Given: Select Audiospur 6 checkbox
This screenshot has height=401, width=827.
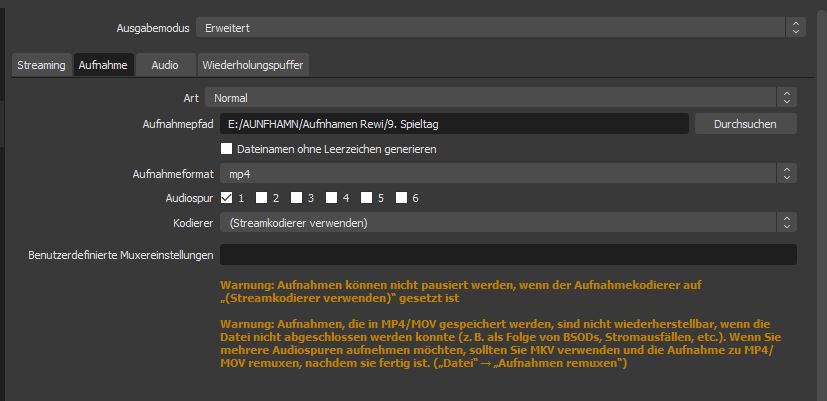Looking at the screenshot, I should [x=401, y=198].
